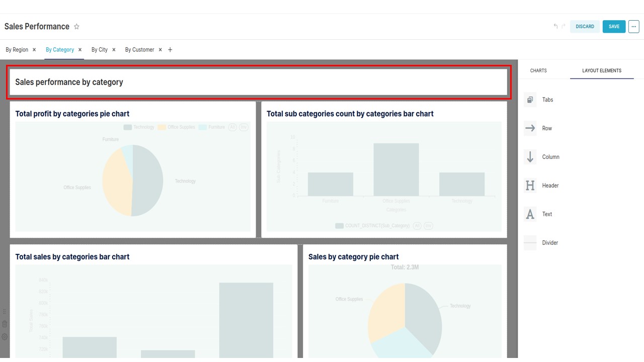The height and width of the screenshot is (362, 644).
Task: Close the By Region tab
Action: click(x=34, y=49)
